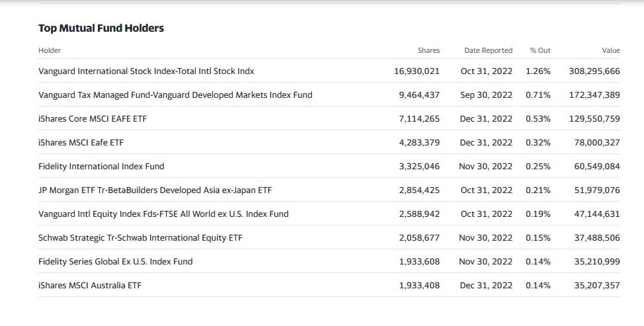Select Fidelity Series Global Ex U.S. Fund
Image resolution: width=644 pixels, height=326 pixels.
116,261
